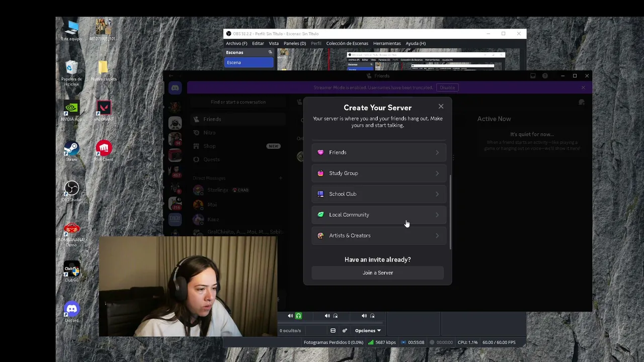Open the Ayuda menu in OBS
Screen dimensions: 644x362
pyautogui.click(x=416, y=43)
